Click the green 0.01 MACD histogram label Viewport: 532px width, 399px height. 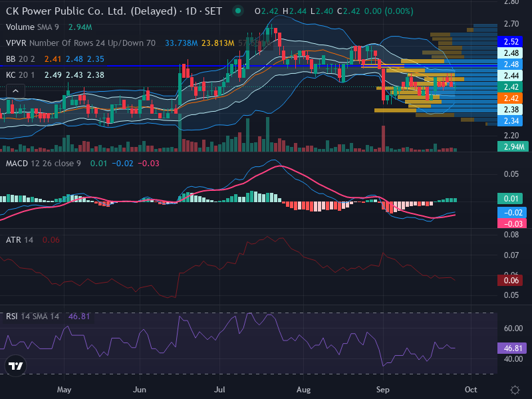click(x=511, y=198)
